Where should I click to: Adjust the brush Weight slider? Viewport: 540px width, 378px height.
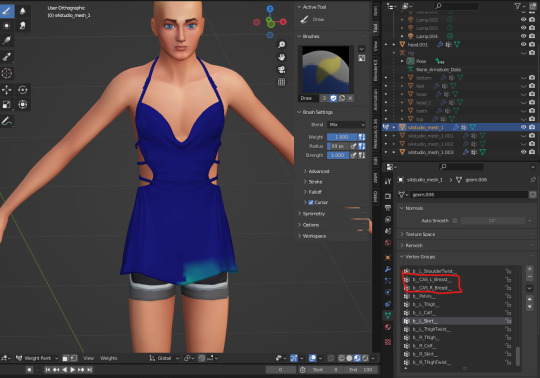tap(342, 137)
